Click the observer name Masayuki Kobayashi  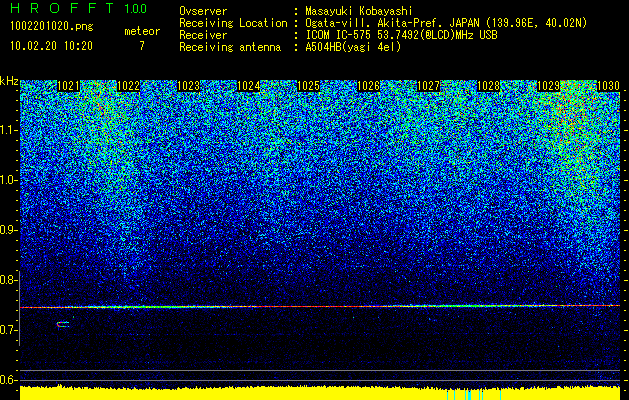point(359,11)
